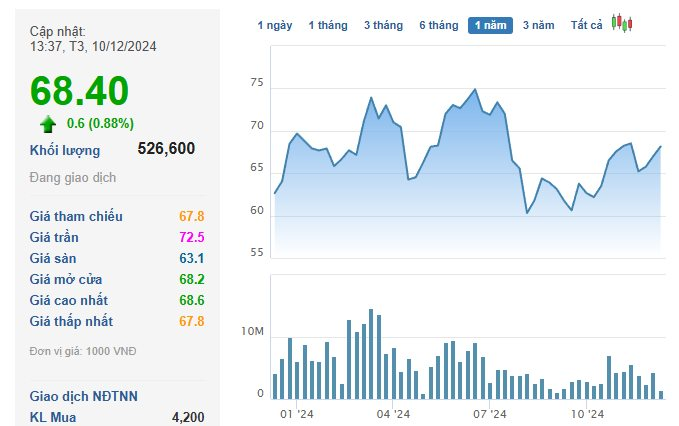Click the green up arrow indicator
Image resolution: width=679 pixels, height=426 pixels.
(x=47, y=124)
